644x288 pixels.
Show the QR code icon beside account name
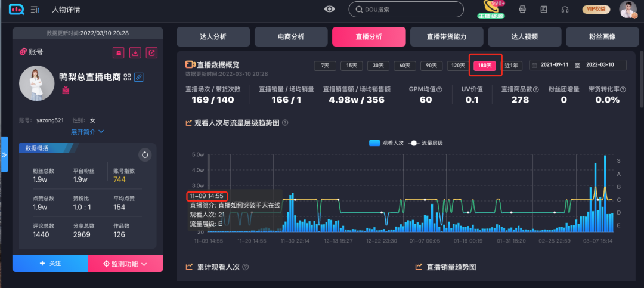click(x=127, y=77)
